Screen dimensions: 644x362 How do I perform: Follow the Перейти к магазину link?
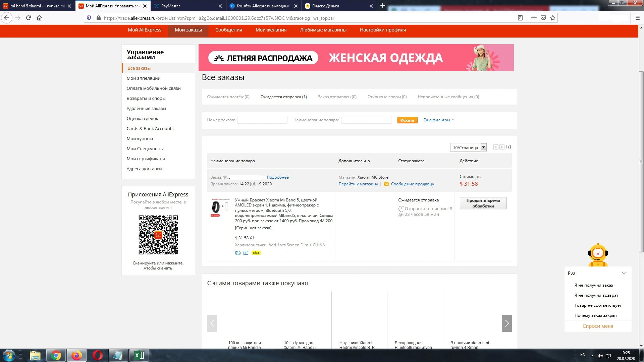click(x=358, y=184)
